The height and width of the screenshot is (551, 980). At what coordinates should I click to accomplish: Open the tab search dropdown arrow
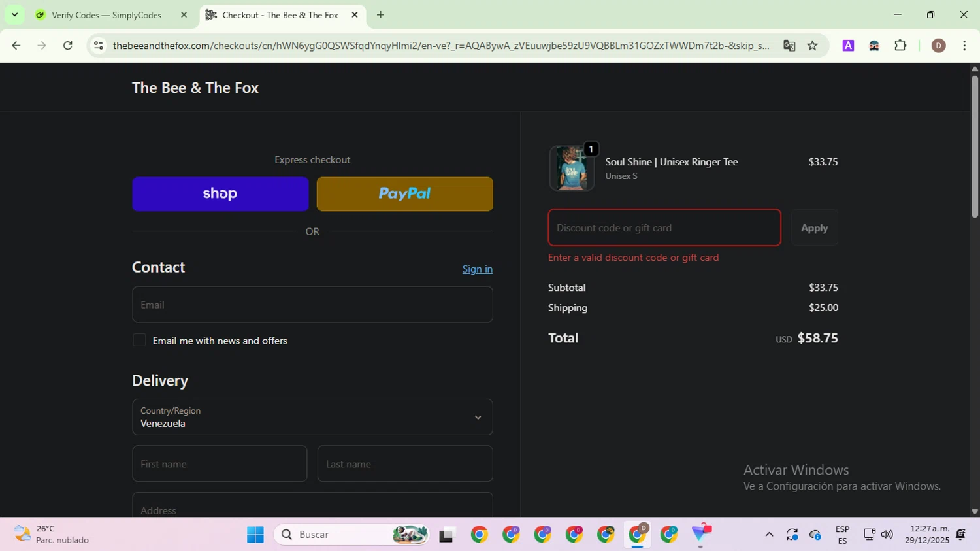tap(14, 14)
